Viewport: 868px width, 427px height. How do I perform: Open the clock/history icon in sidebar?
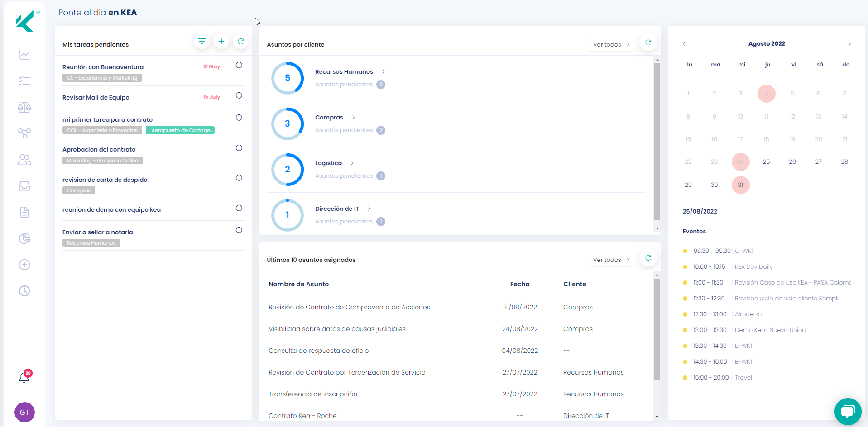tap(24, 291)
